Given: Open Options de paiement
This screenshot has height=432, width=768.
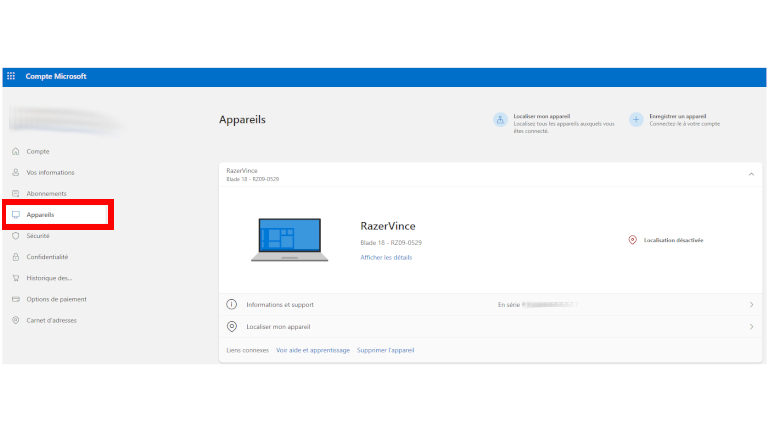Looking at the screenshot, I should point(56,299).
